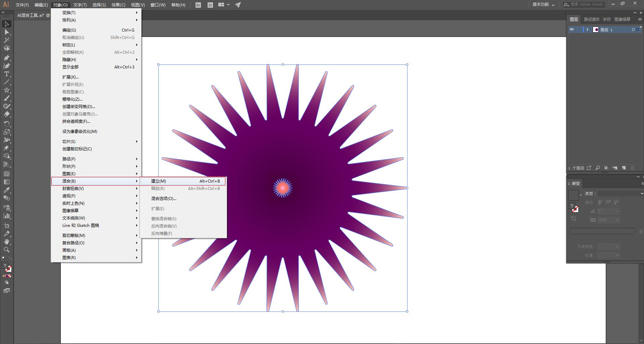Click 栅格化(Z)... menu command
This screenshot has width=644, height=344.
(x=96, y=99)
